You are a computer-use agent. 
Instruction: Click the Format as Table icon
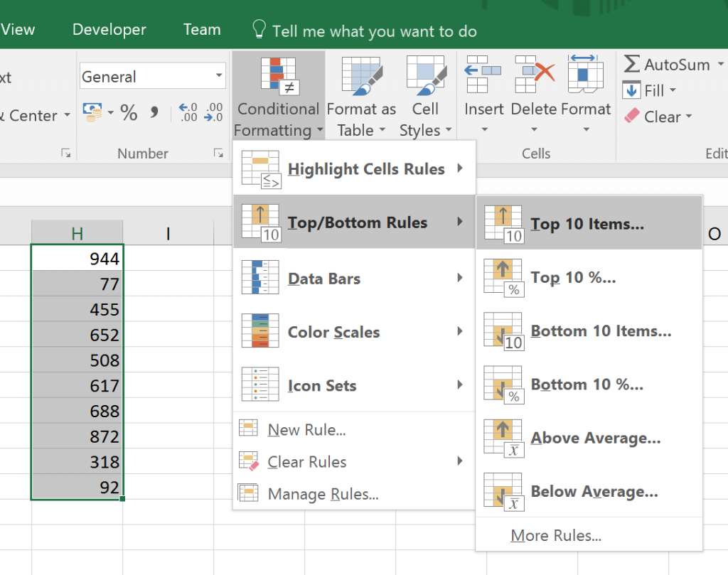pos(362,75)
